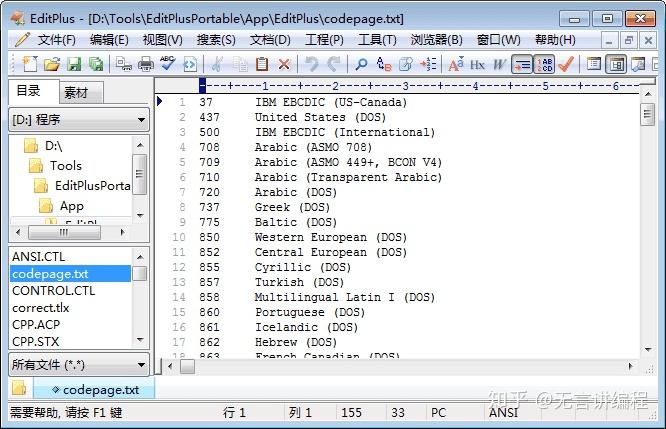
Task: Click the Open file folder icon
Action: (52, 64)
